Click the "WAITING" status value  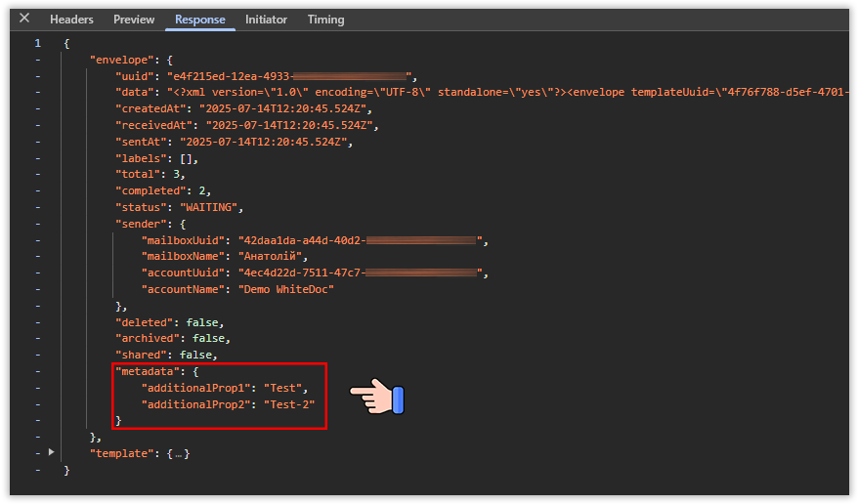click(206, 207)
